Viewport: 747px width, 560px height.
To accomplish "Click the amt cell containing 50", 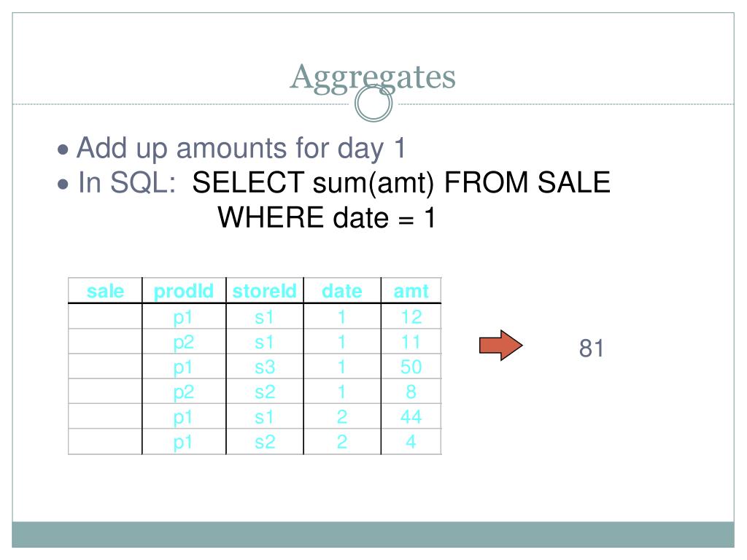I will pyautogui.click(x=411, y=367).
